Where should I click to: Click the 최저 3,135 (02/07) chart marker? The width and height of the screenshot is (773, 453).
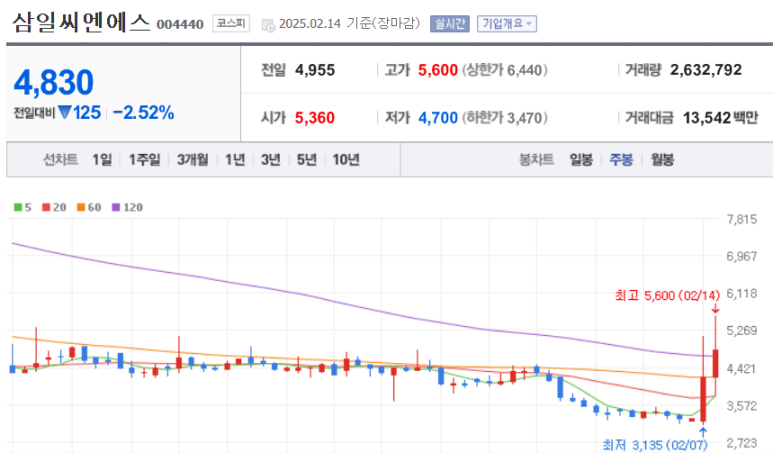tap(655, 445)
